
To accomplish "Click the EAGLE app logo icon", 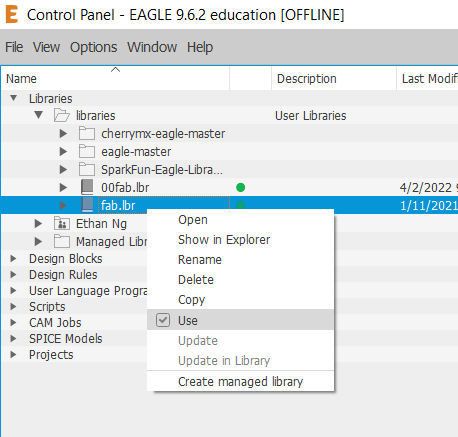I will (12, 15).
